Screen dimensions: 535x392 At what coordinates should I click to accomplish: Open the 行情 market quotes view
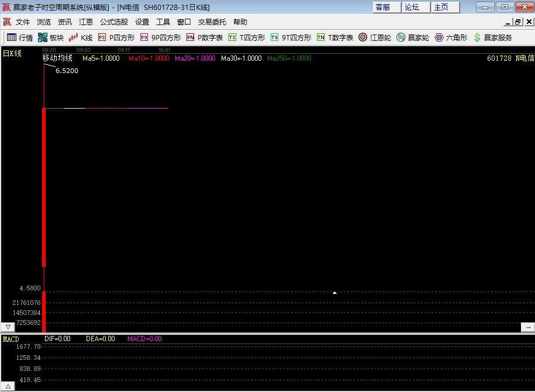click(x=20, y=37)
